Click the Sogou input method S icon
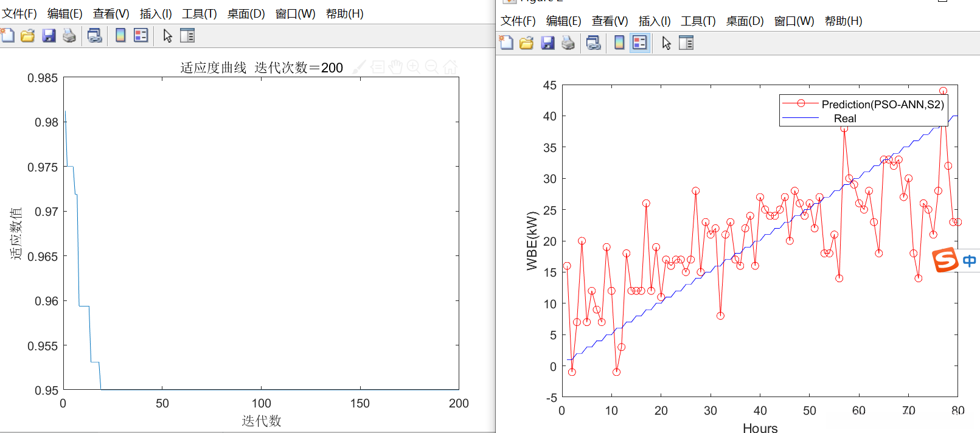 pyautogui.click(x=945, y=260)
